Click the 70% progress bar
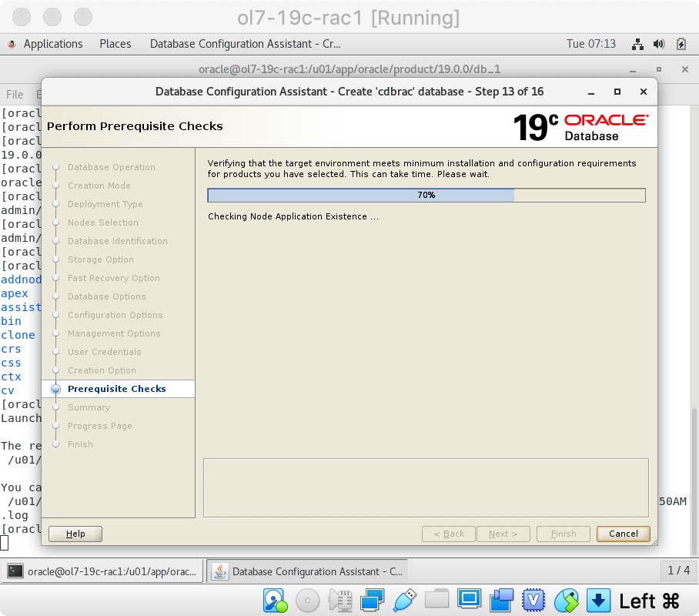The height and width of the screenshot is (616, 699). point(426,195)
